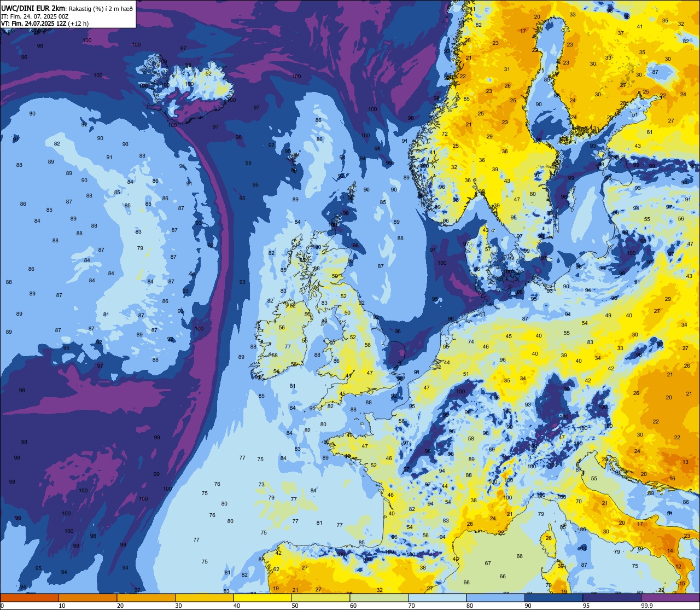Click the humidity value 67 on the map
The width and height of the screenshot is (700, 610).
488,563
